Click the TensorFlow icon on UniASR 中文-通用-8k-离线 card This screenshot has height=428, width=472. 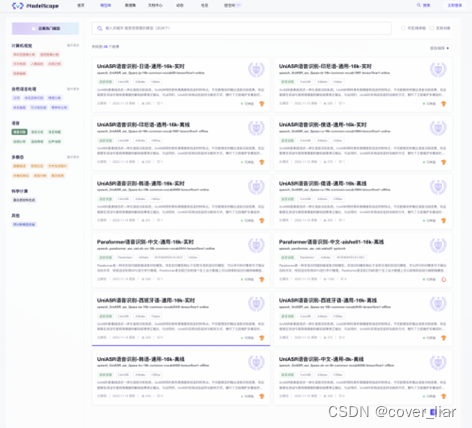tap(444, 396)
